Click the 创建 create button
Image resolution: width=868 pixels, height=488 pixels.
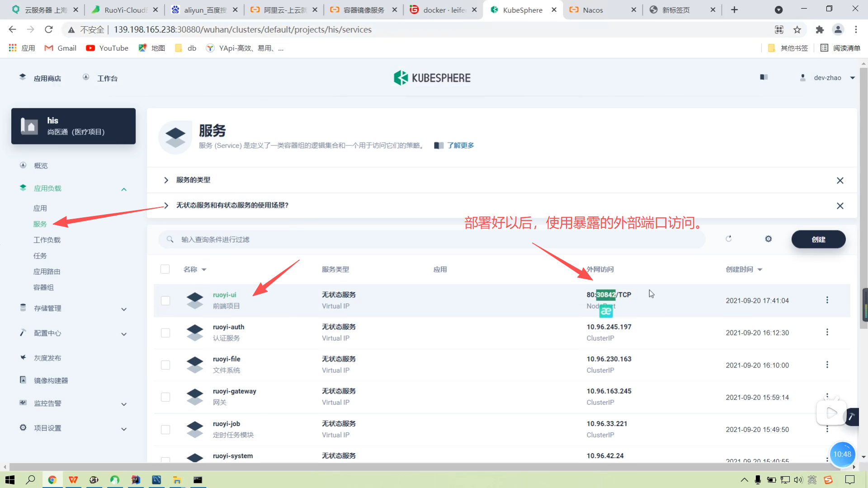(818, 239)
